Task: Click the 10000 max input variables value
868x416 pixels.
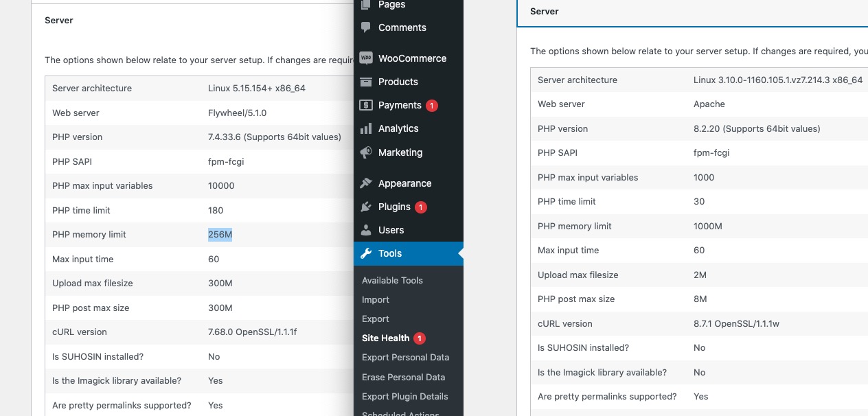Action: point(221,186)
